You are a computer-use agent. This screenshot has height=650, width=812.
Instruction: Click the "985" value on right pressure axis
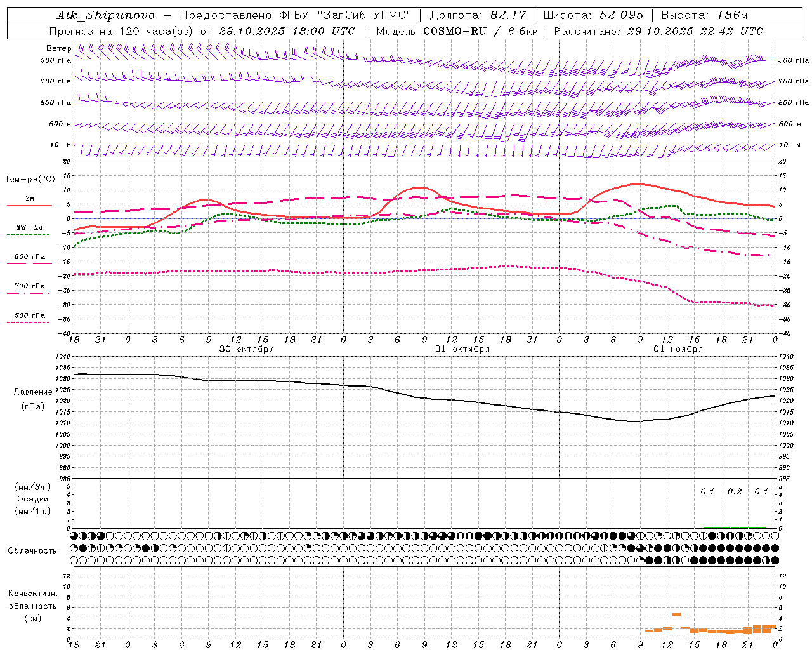pyautogui.click(x=785, y=479)
